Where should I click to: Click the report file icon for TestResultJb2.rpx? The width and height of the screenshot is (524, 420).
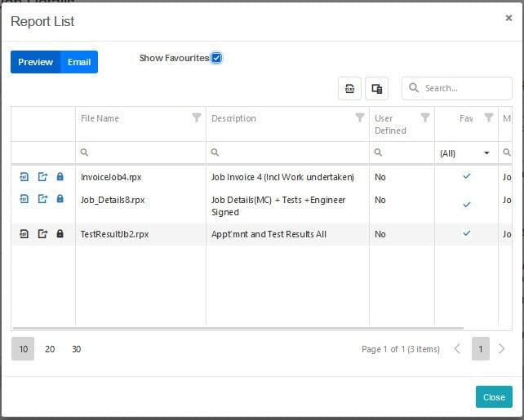point(24,234)
